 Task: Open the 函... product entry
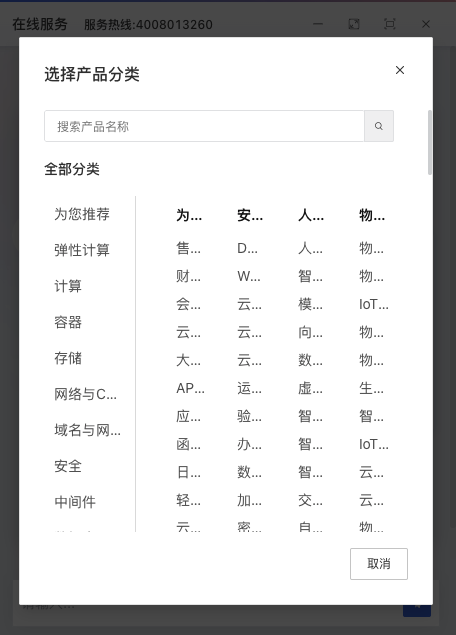(188, 444)
